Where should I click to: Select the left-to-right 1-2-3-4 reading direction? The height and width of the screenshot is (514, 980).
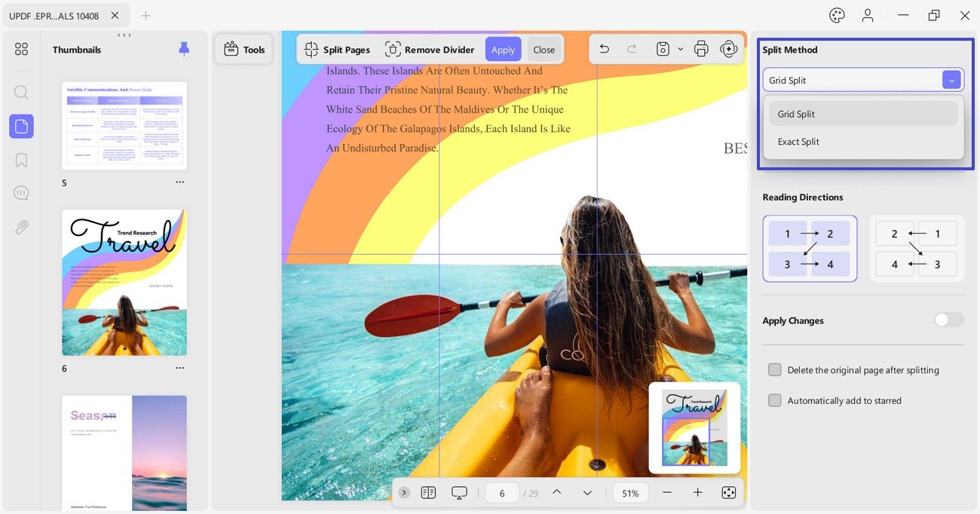[810, 249]
